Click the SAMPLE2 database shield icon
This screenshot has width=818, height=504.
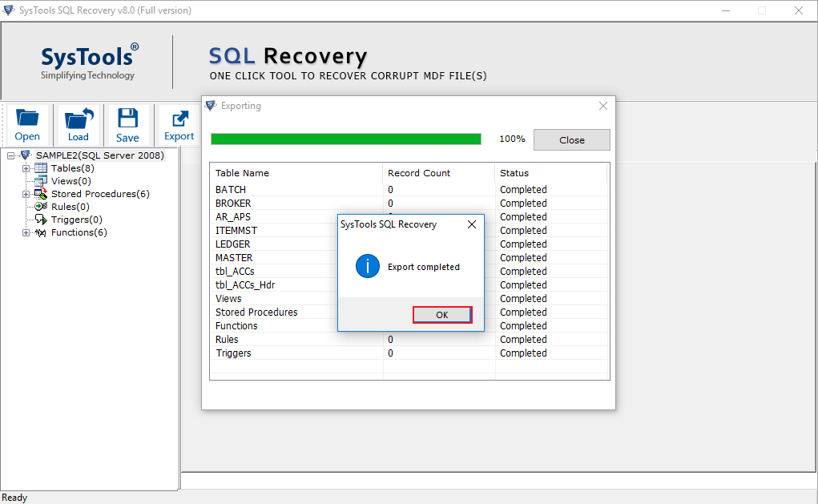(26, 155)
